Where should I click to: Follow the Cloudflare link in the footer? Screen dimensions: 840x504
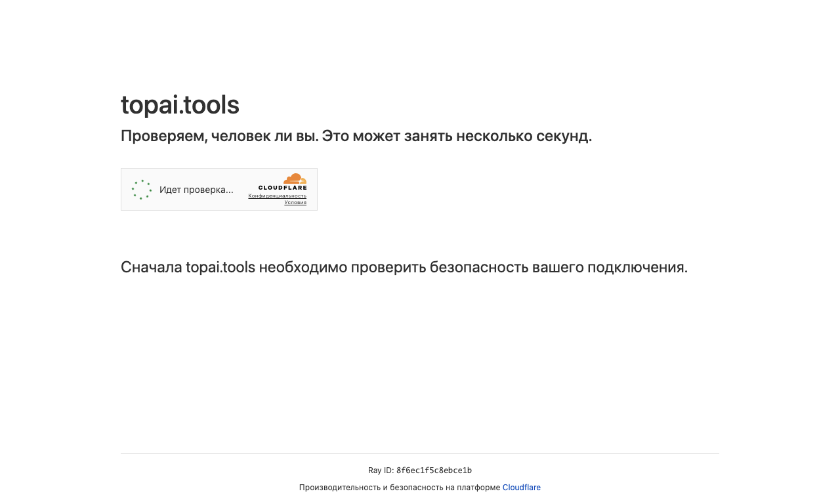[522, 488]
